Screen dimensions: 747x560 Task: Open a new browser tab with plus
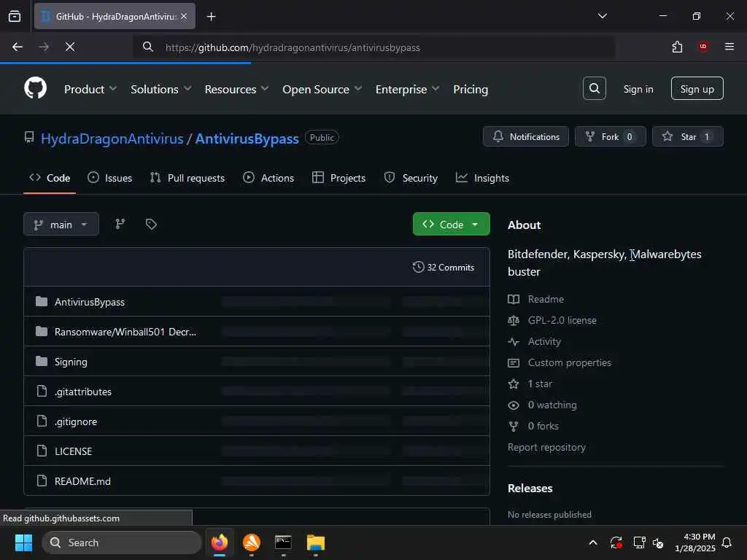click(x=211, y=17)
